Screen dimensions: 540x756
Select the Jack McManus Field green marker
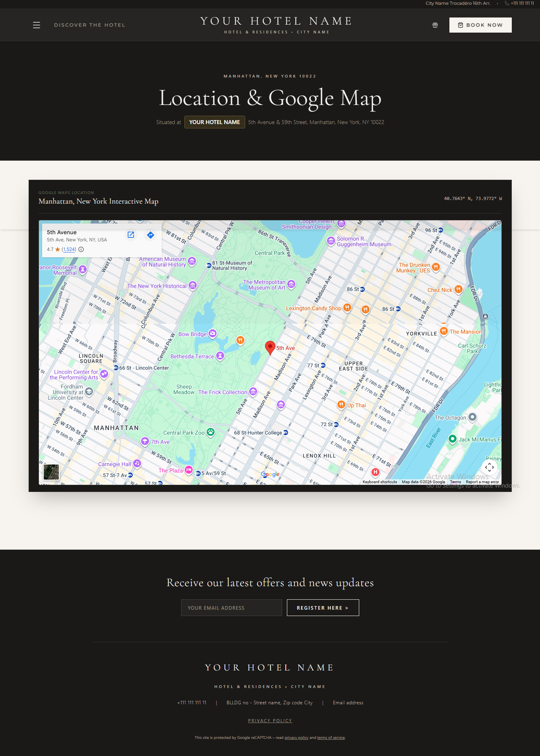[x=452, y=439]
